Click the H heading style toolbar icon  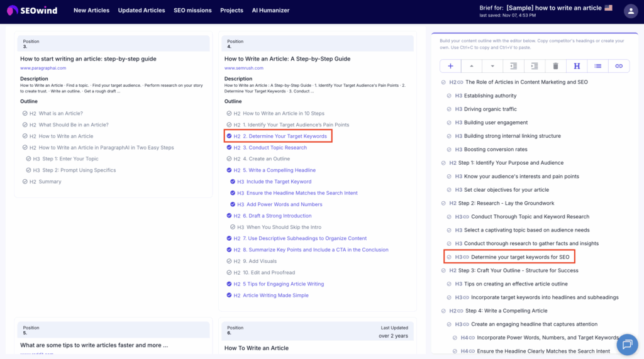(577, 66)
